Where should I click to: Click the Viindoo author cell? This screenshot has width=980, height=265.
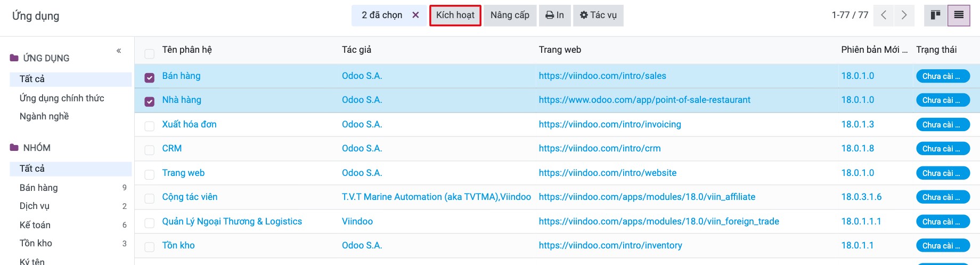[357, 221]
